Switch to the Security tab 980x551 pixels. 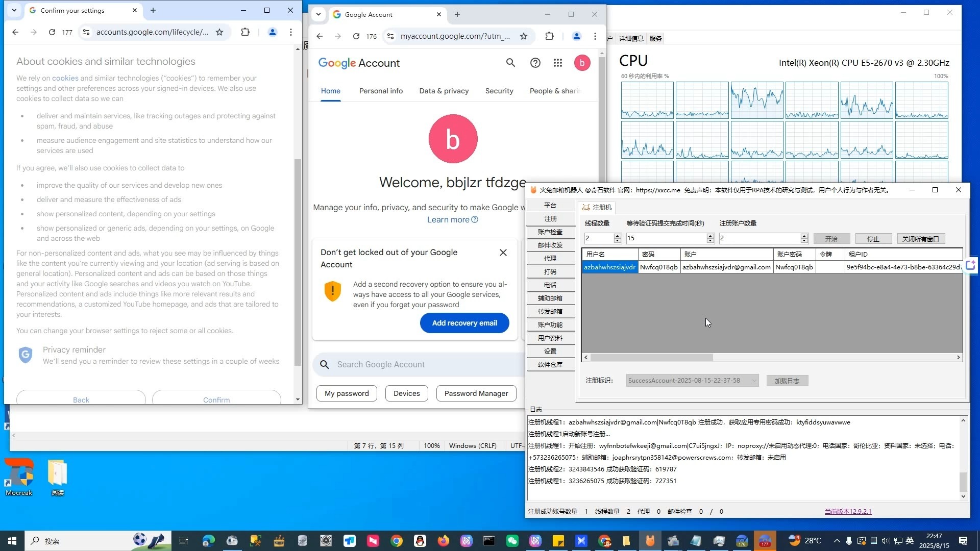tap(499, 91)
